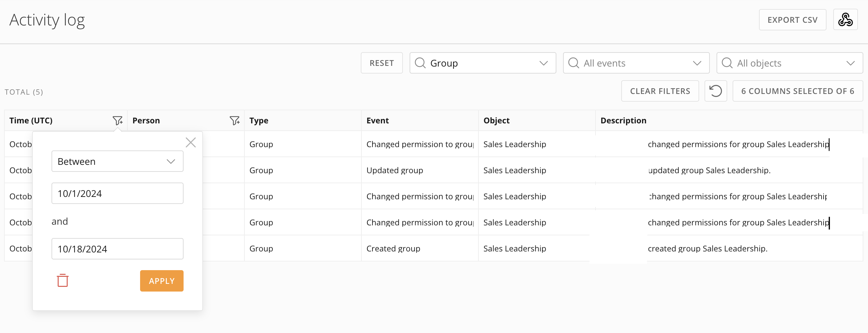Viewport: 868px width, 333px height.
Task: Click the Export CSV button
Action: click(x=792, y=20)
